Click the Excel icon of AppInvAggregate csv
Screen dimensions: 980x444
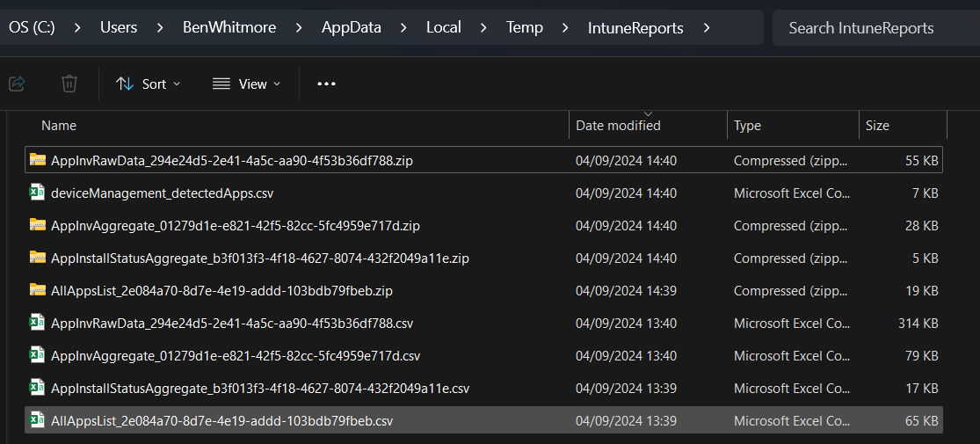click(x=38, y=355)
